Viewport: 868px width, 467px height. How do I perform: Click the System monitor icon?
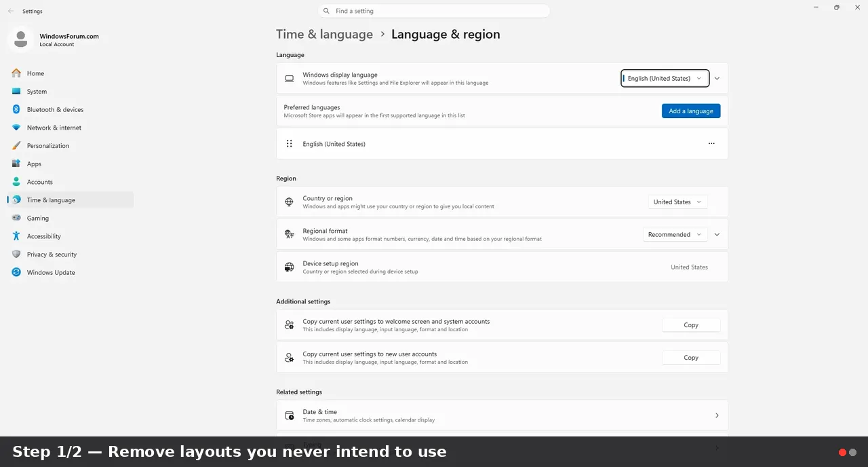pos(16,92)
